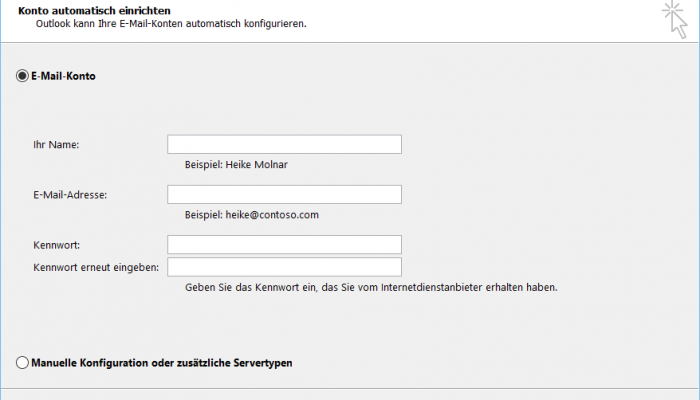Choose the Manuelle Konfiguration radio button
The image size is (700, 400).
coord(22,362)
